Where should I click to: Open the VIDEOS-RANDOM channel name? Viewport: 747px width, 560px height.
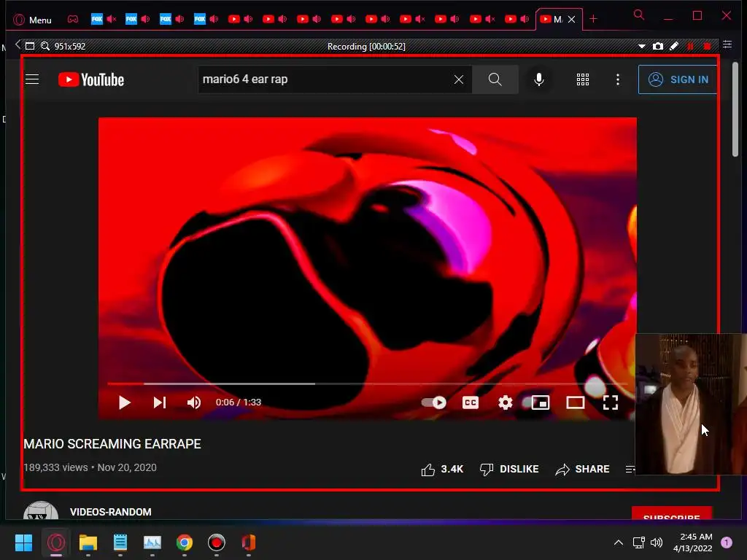(x=111, y=512)
